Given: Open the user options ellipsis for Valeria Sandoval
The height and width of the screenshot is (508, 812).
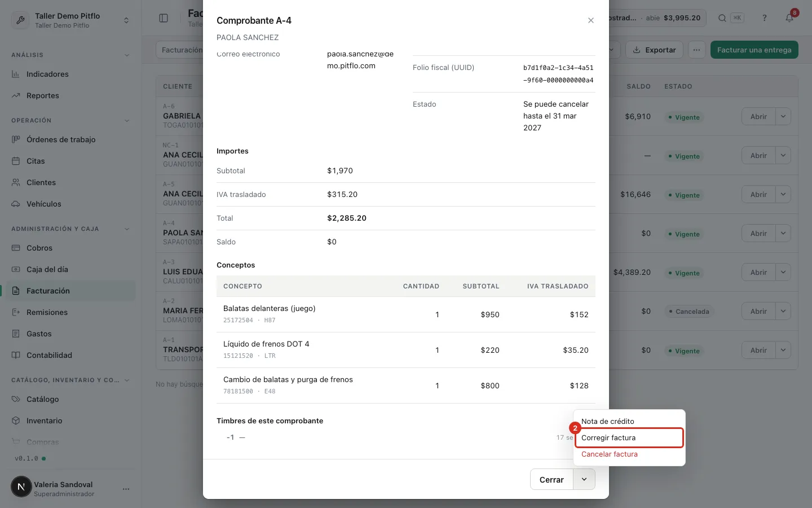Looking at the screenshot, I should coord(126,489).
